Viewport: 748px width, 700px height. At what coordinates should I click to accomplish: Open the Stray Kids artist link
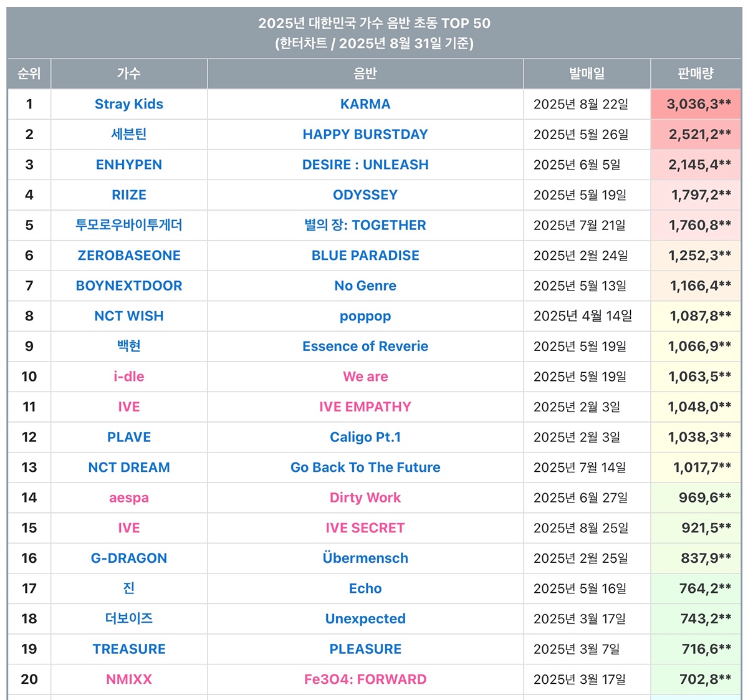(x=129, y=104)
